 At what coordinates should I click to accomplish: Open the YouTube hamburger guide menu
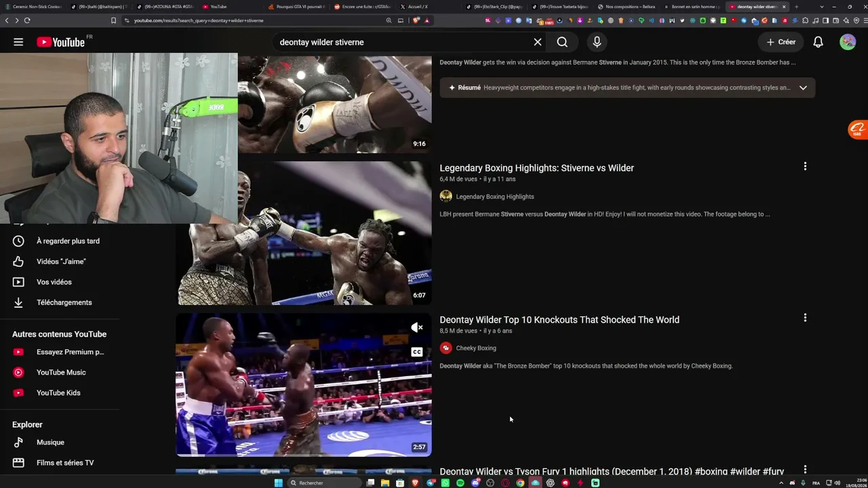click(x=18, y=42)
